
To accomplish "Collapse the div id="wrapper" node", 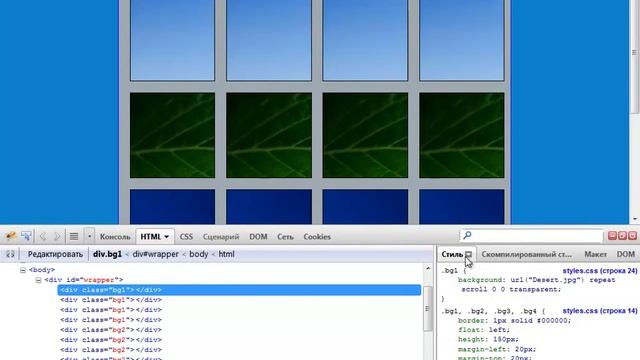I will click(x=38, y=280).
